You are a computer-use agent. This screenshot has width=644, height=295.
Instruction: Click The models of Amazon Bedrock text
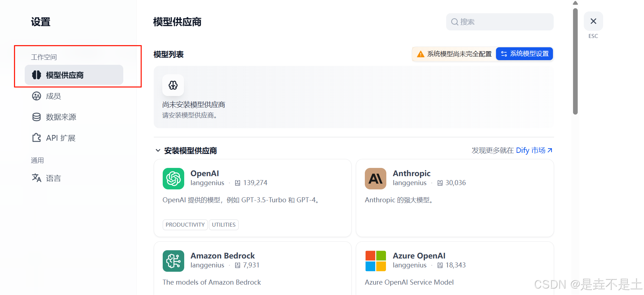(212, 282)
